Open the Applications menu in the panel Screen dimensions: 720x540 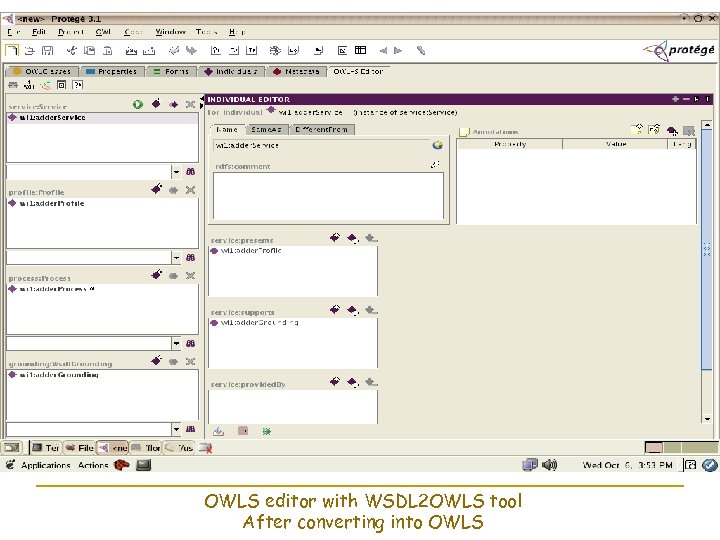pos(45,465)
